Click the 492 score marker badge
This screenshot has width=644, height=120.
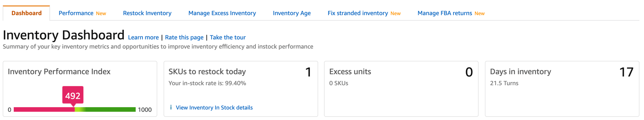73,95
